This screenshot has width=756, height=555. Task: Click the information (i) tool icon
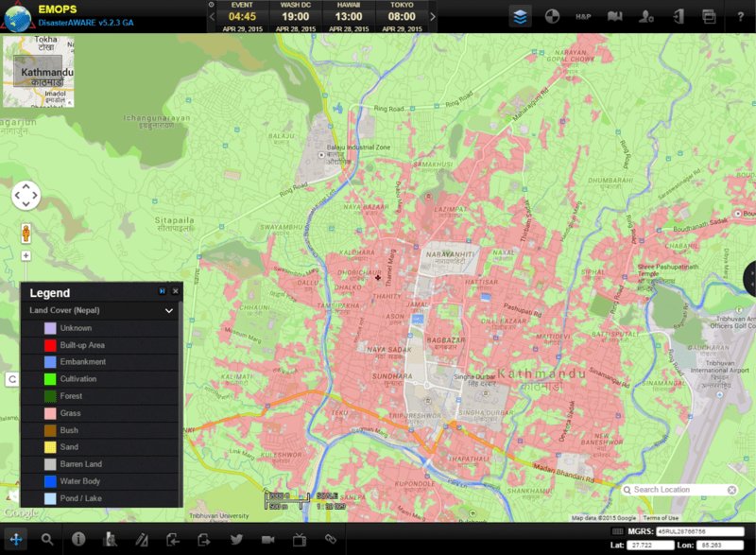pos(78,539)
